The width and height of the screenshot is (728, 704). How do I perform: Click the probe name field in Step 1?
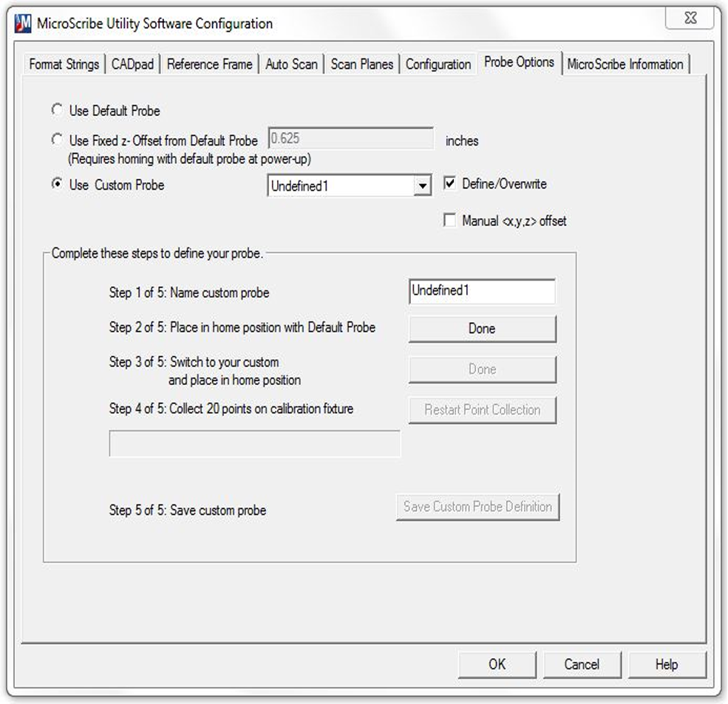tap(482, 291)
